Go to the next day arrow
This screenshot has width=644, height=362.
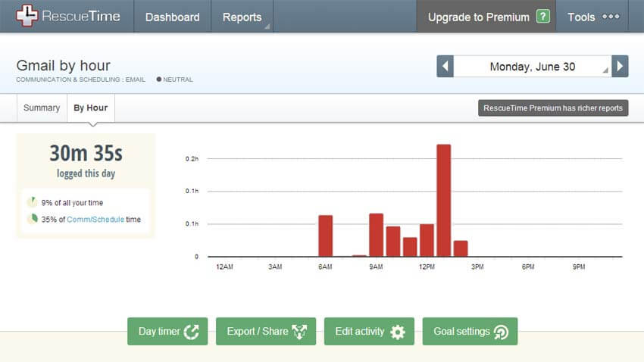pos(620,66)
